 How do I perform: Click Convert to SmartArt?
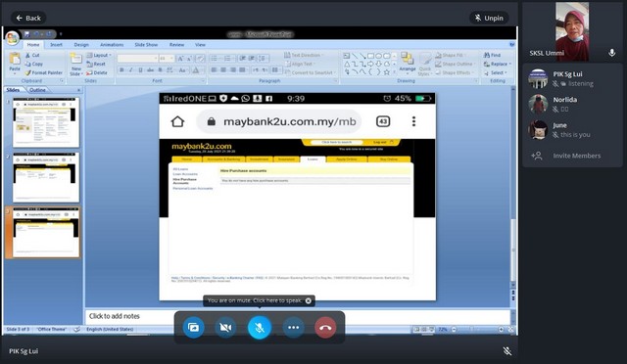(311, 72)
